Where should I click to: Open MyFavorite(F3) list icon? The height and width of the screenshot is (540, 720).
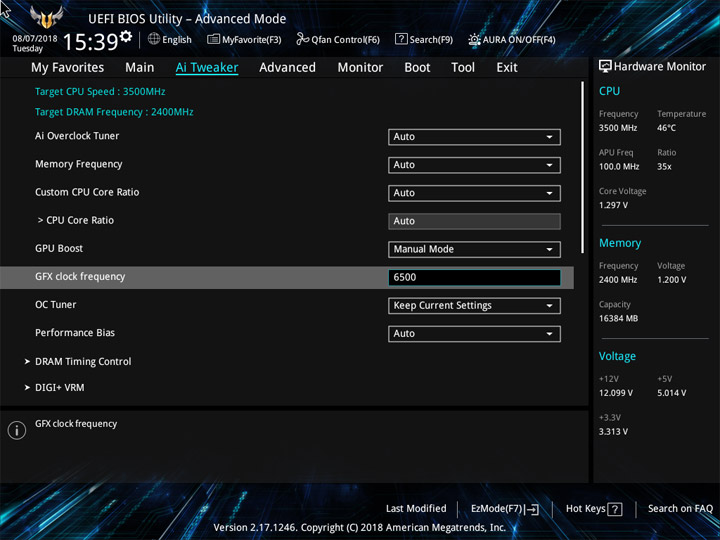[x=213, y=39]
